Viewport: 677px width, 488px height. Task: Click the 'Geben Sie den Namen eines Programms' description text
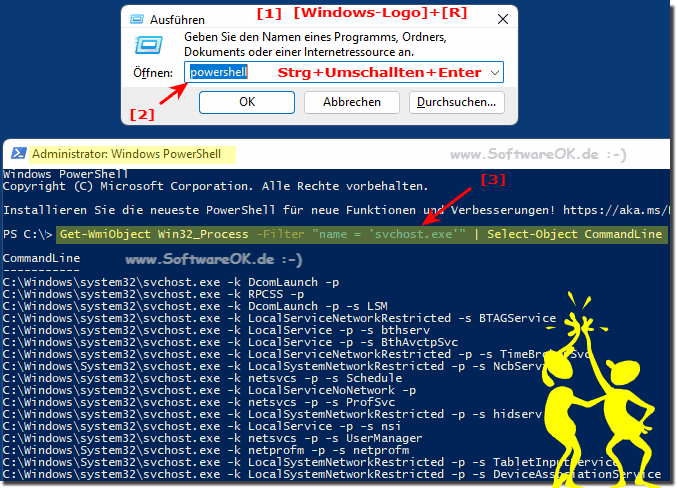pos(315,44)
